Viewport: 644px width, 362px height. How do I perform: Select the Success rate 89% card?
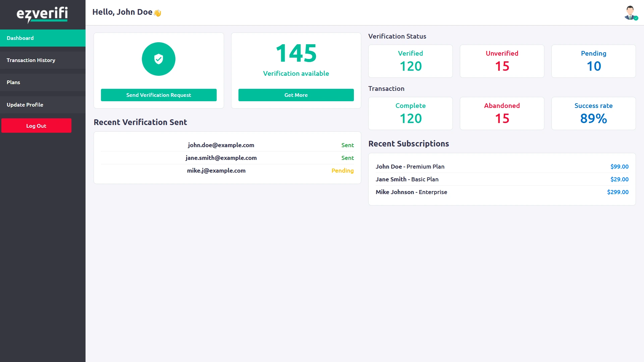[594, 113]
